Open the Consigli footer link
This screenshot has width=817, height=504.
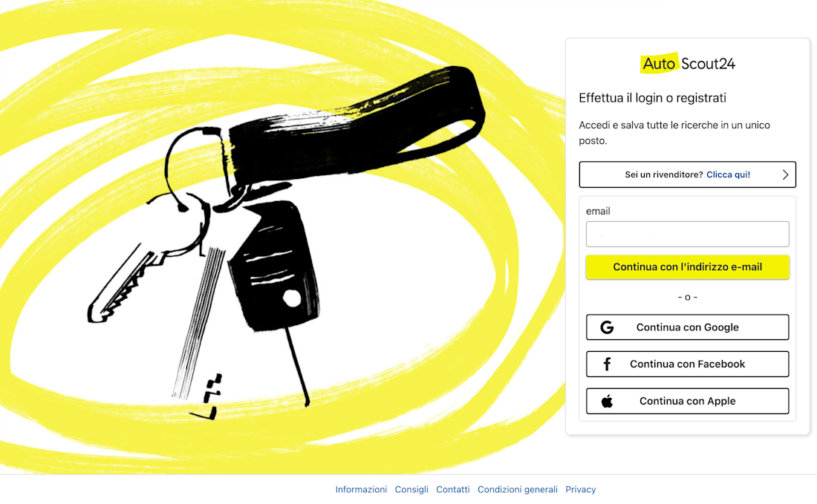(411, 489)
